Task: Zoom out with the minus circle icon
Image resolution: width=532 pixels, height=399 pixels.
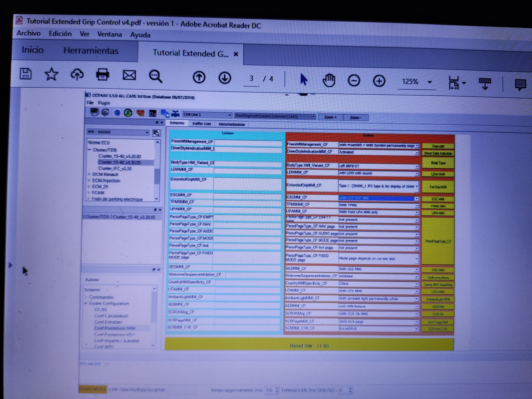Action: [x=354, y=81]
